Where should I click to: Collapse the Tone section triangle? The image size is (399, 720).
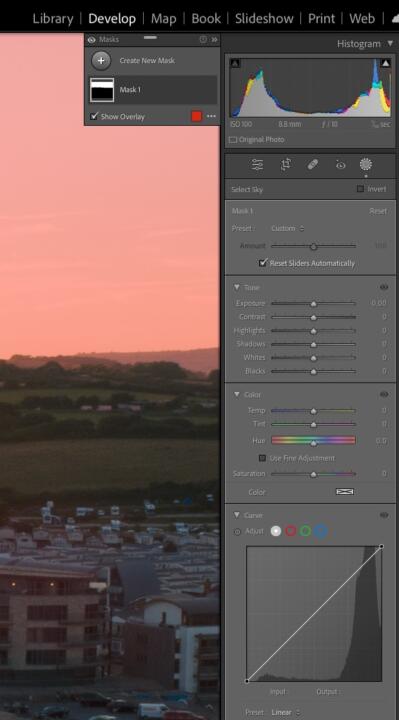tap(237, 287)
